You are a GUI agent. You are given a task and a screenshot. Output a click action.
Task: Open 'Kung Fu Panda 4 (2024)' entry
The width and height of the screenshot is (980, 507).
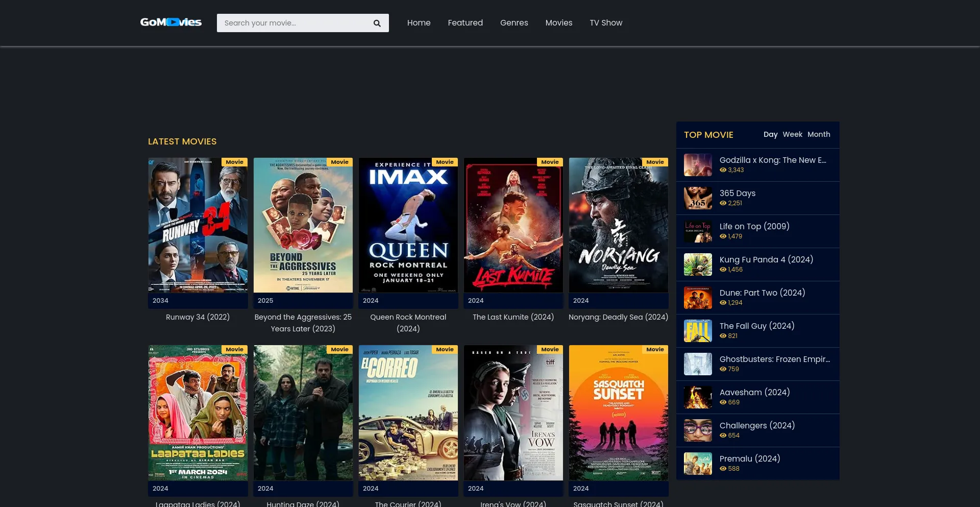[766, 259]
